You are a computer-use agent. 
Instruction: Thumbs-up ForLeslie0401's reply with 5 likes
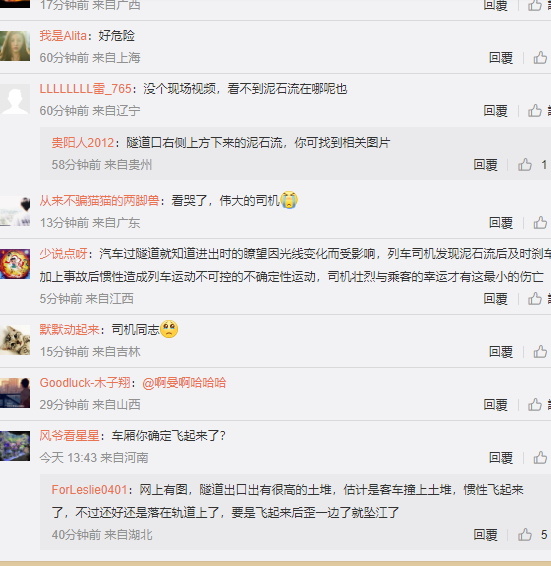(x=525, y=535)
